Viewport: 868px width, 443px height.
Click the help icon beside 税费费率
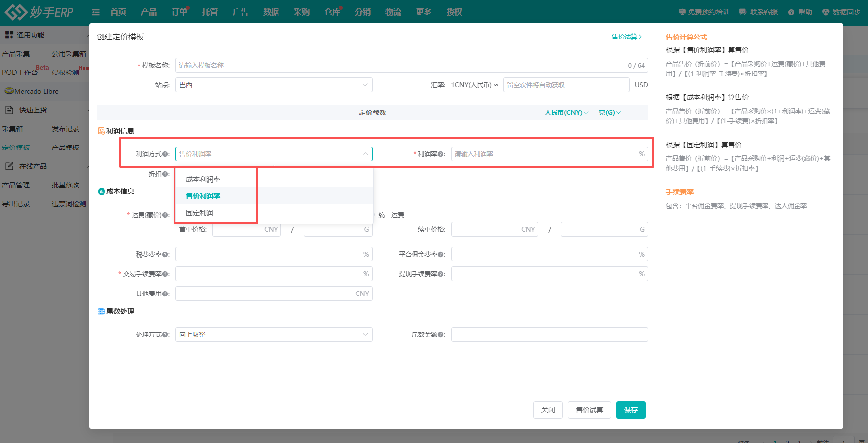click(x=166, y=255)
